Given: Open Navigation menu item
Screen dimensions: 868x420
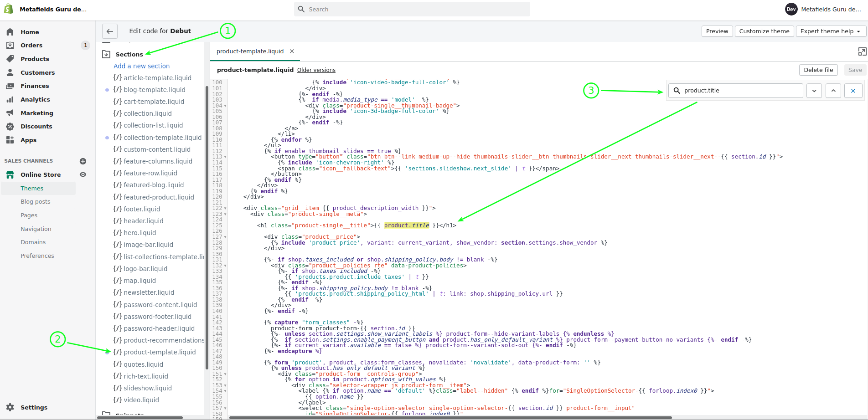Looking at the screenshot, I should coord(36,229).
